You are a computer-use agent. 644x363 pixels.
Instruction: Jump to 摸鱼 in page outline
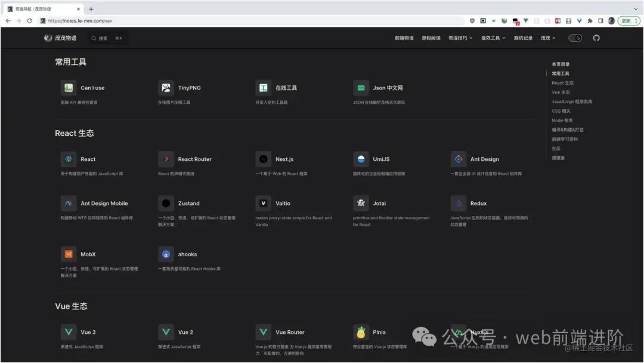pos(558,158)
